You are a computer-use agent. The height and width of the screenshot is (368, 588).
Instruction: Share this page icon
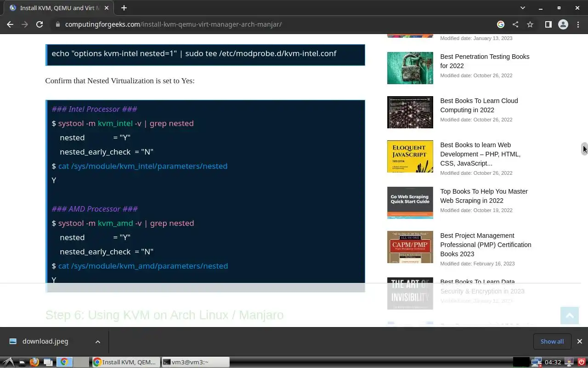point(515,24)
